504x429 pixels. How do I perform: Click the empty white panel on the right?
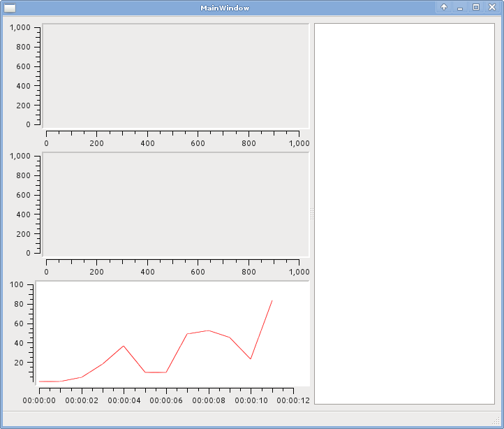coord(404,213)
